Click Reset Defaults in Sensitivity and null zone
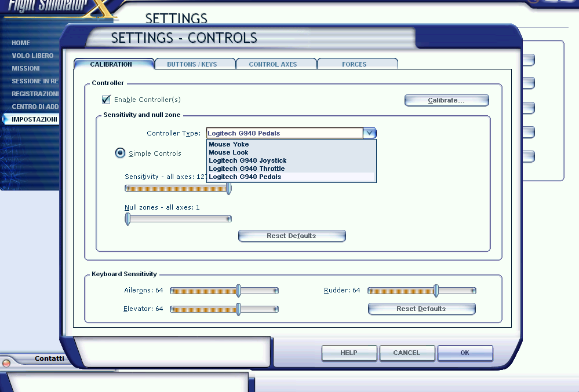This screenshot has width=579, height=392. [x=292, y=236]
